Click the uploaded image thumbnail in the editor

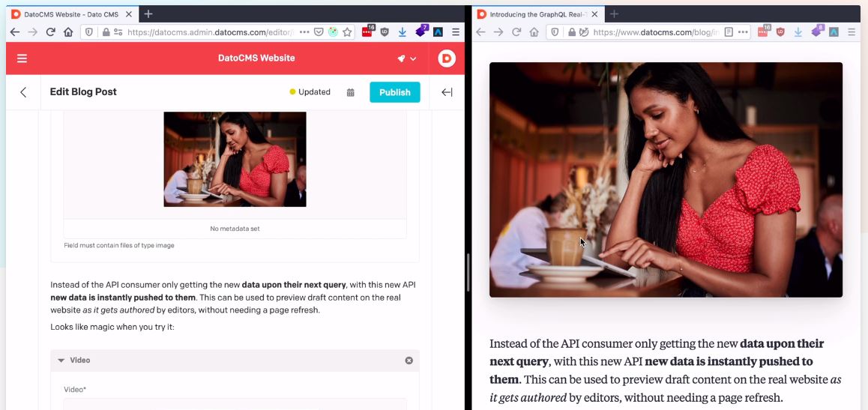click(235, 160)
